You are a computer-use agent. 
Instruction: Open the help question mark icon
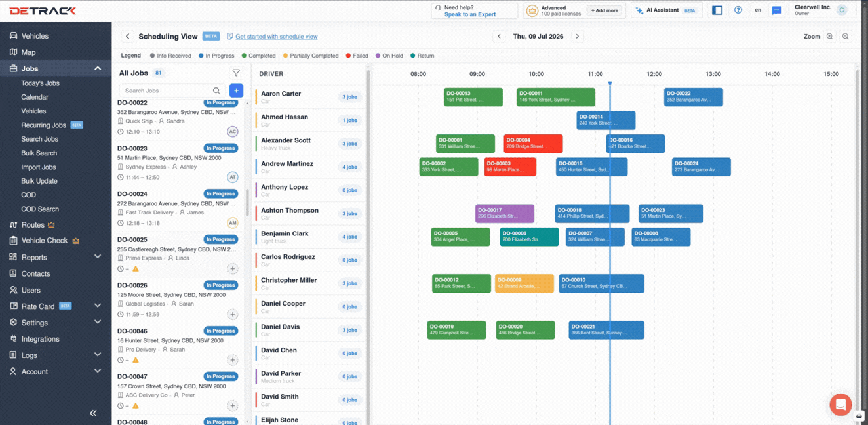(738, 10)
